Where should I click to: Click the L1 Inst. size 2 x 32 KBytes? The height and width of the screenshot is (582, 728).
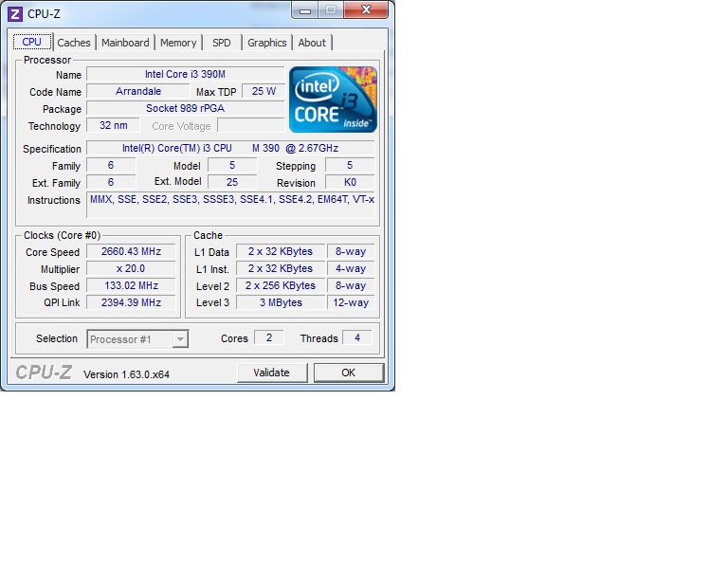(281, 268)
